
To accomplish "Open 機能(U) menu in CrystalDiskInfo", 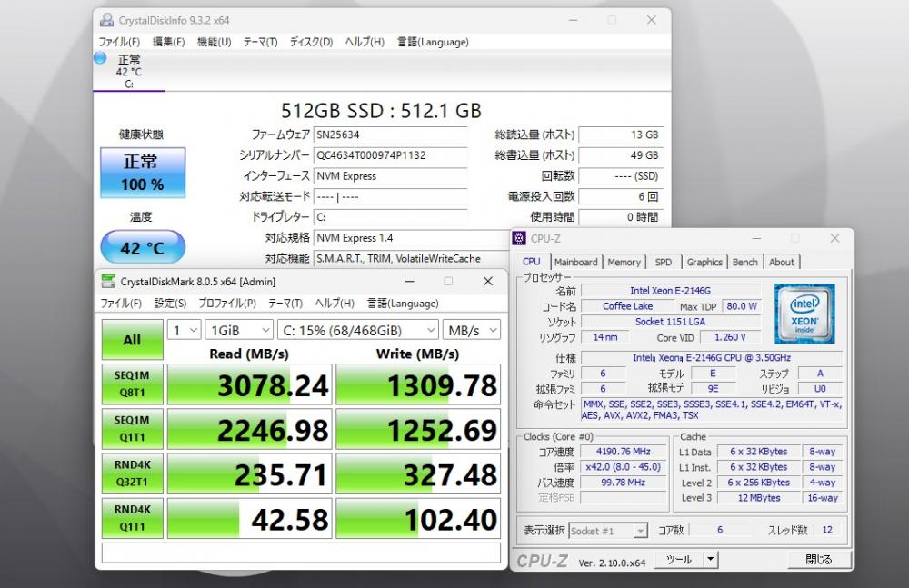I will click(x=214, y=42).
